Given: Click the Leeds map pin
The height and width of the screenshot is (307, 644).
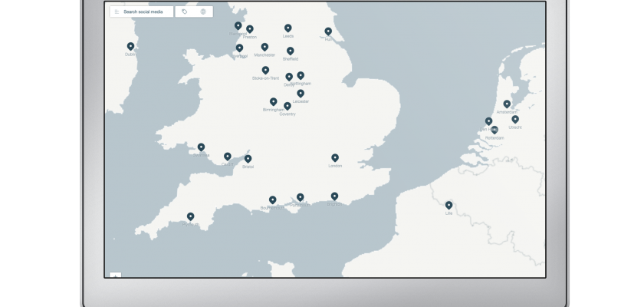Looking at the screenshot, I should 288,28.
